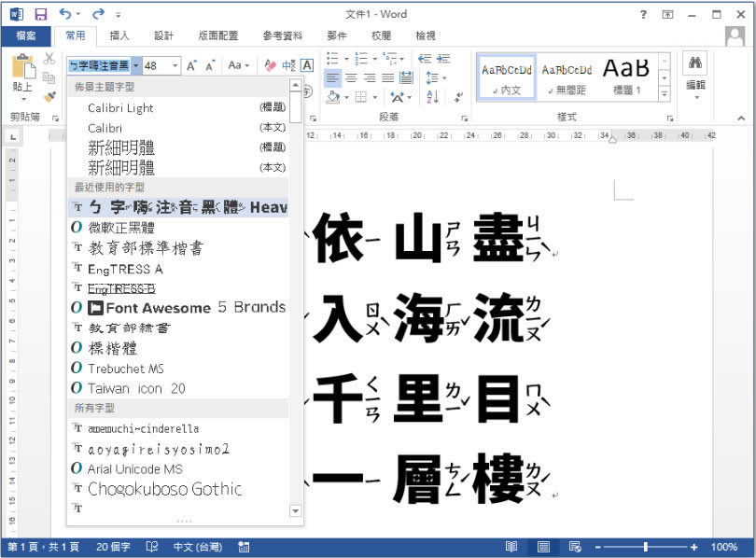Image resolution: width=756 pixels, height=558 pixels.
Task: Click the Save icon in quick access toolbar
Action: click(x=40, y=14)
